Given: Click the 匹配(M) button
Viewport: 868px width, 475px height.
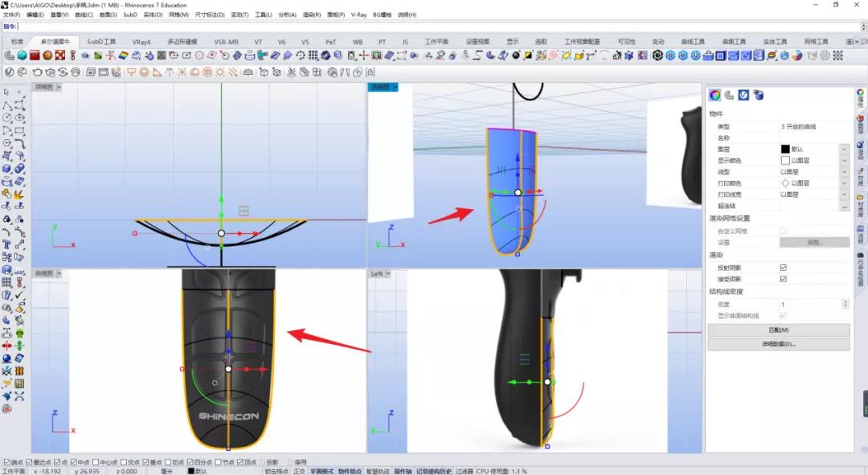Looking at the screenshot, I should [778, 330].
